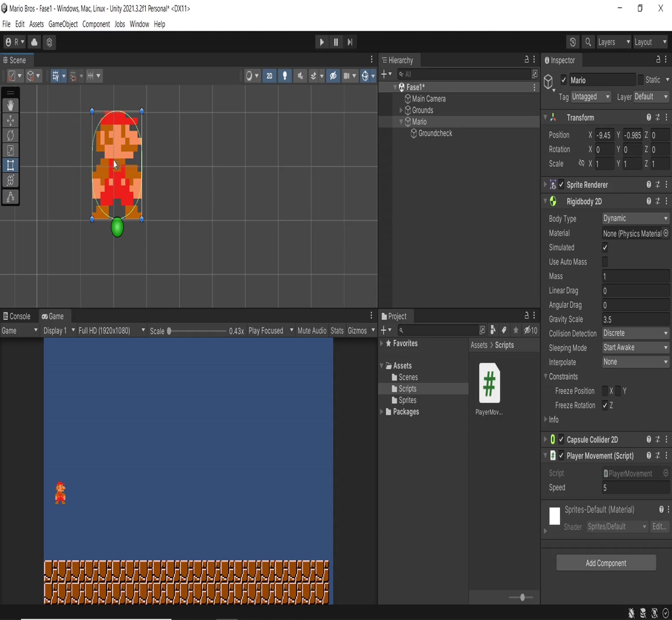This screenshot has width=672, height=620.
Task: Open the Component menu
Action: (x=96, y=24)
